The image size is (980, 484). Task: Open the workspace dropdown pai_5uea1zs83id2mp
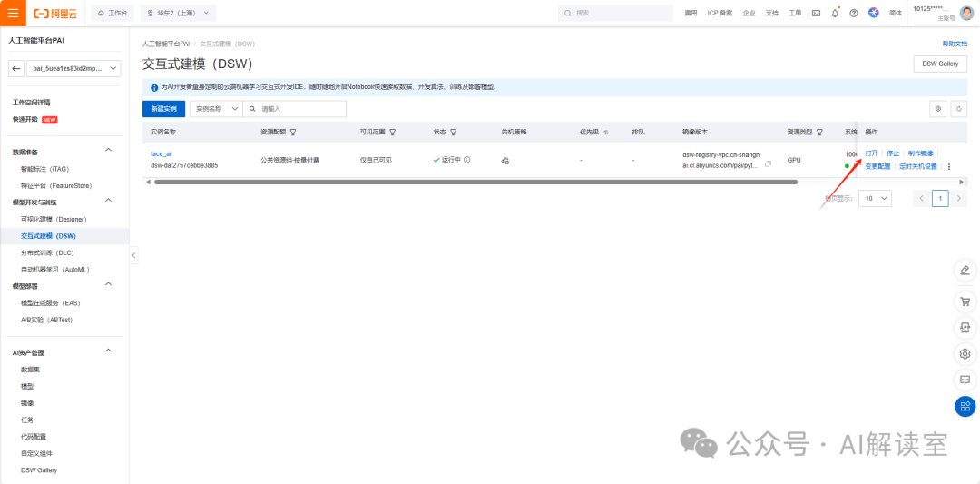[75, 69]
